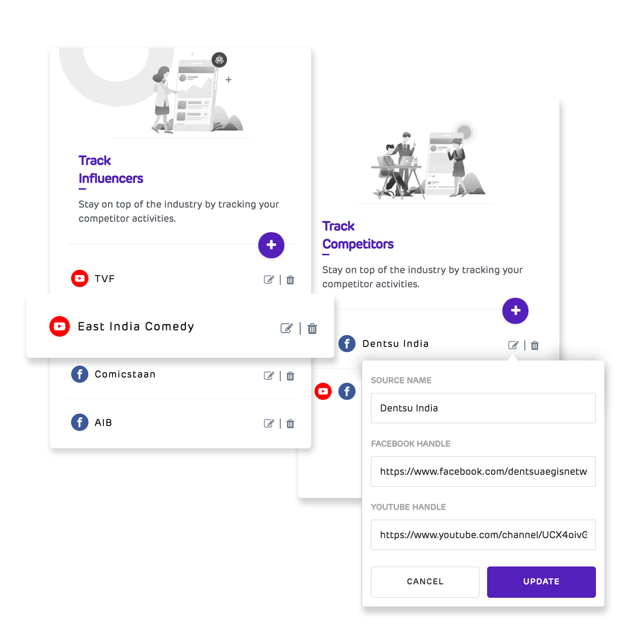
Task: Click the Source Name input field
Action: [x=483, y=408]
